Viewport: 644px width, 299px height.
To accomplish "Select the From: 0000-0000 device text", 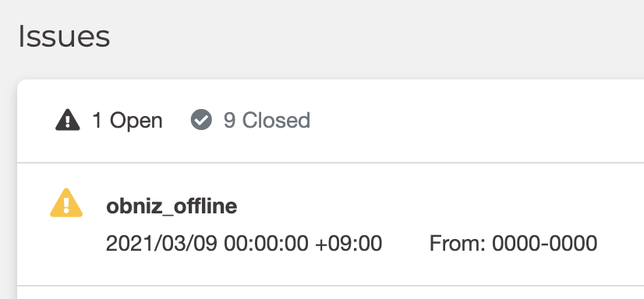I will (513, 243).
